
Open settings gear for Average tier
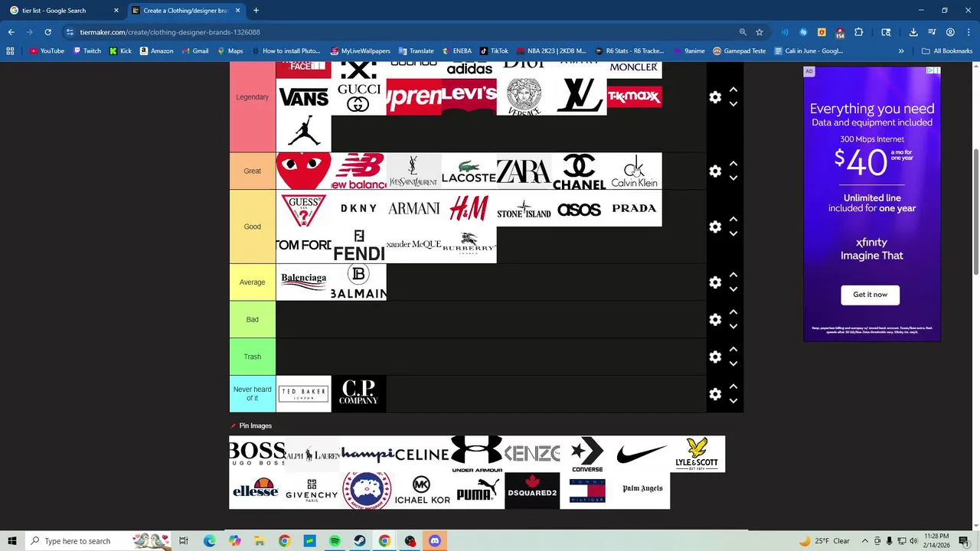(x=715, y=282)
